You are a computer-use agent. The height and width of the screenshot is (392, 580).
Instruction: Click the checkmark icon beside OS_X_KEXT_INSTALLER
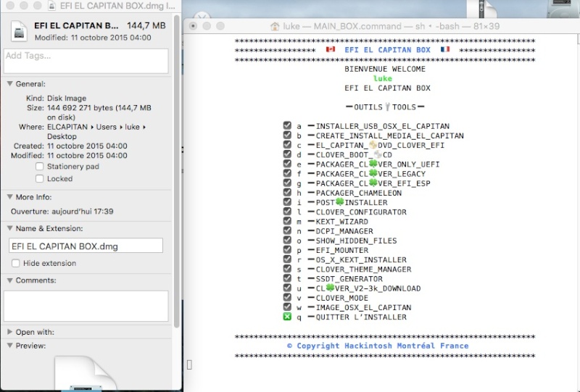pos(287,259)
